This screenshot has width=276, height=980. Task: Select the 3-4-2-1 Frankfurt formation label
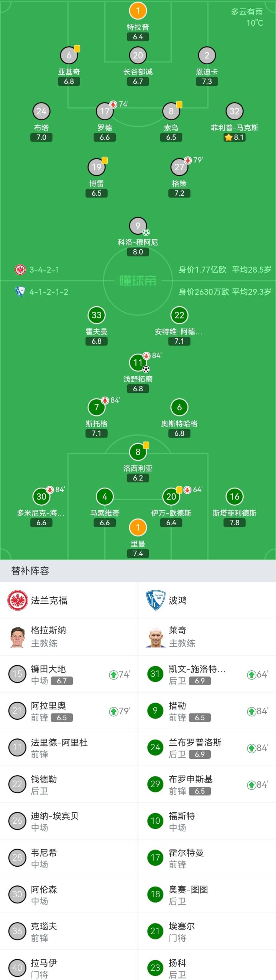point(44,269)
